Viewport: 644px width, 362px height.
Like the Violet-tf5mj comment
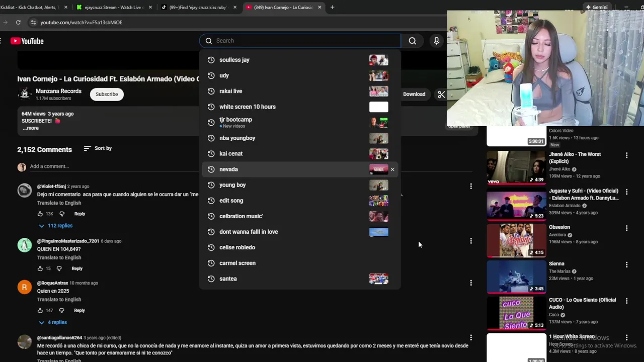[x=40, y=214]
